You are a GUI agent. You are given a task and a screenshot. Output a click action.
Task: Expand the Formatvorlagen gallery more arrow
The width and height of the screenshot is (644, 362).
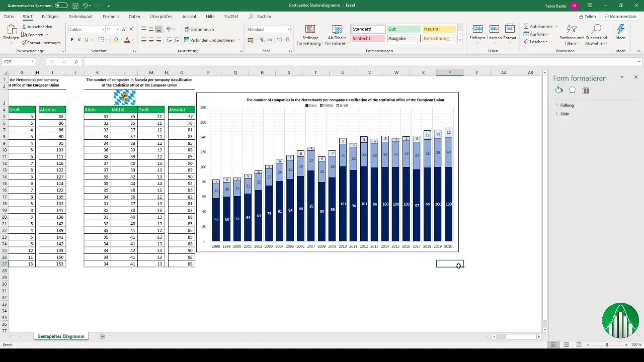pyautogui.click(x=460, y=41)
